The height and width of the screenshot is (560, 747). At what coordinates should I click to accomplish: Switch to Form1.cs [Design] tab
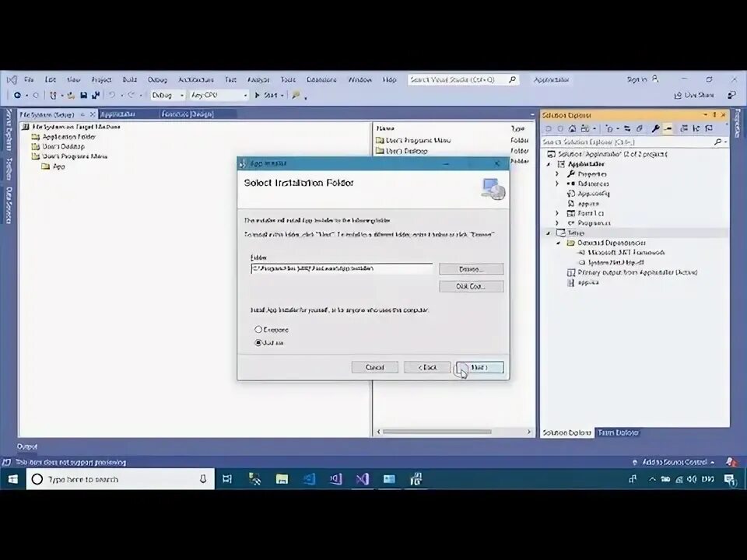pos(188,114)
